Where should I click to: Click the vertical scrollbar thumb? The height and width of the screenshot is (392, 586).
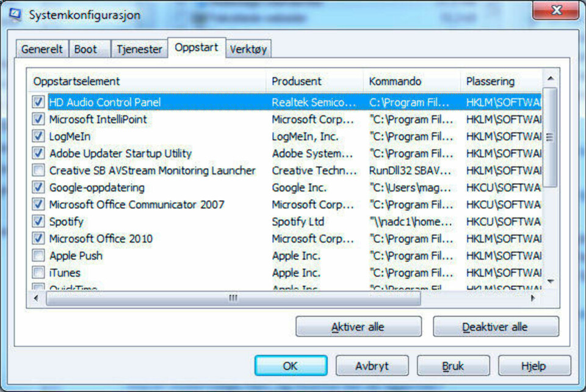coord(550,137)
